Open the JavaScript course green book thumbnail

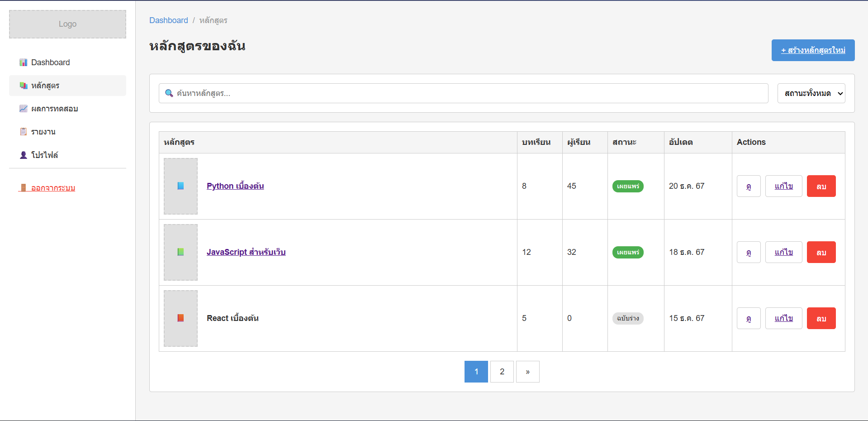180,252
